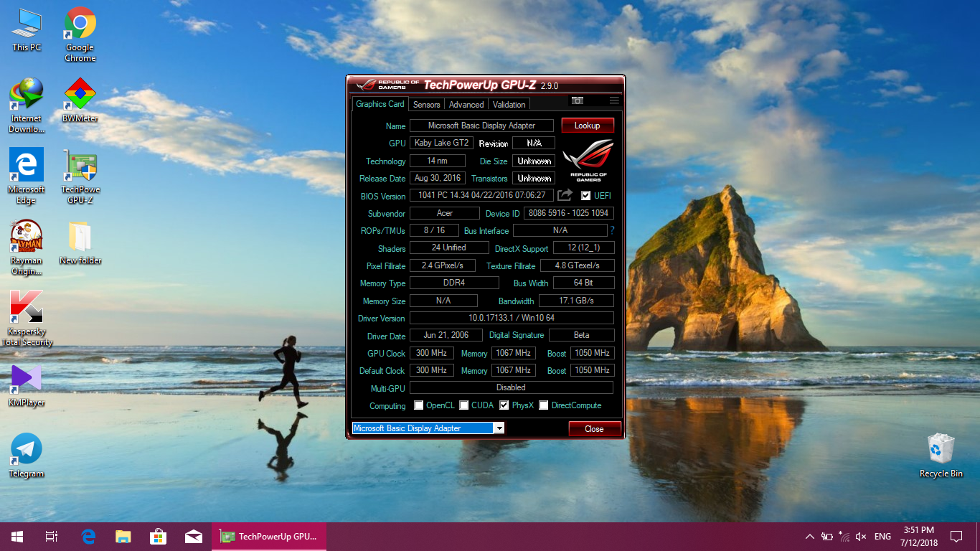The height and width of the screenshot is (551, 980).
Task: Switch to the Validation tab
Action: point(509,105)
